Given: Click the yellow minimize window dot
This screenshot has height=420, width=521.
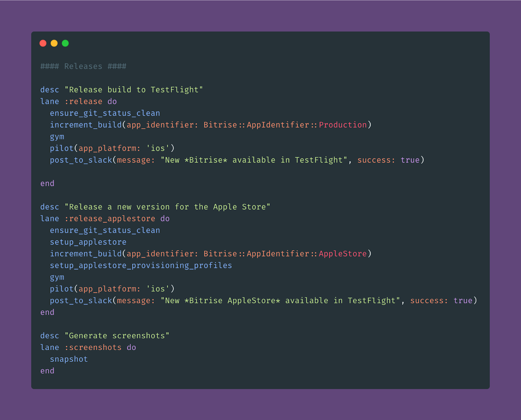Looking at the screenshot, I should click(54, 43).
